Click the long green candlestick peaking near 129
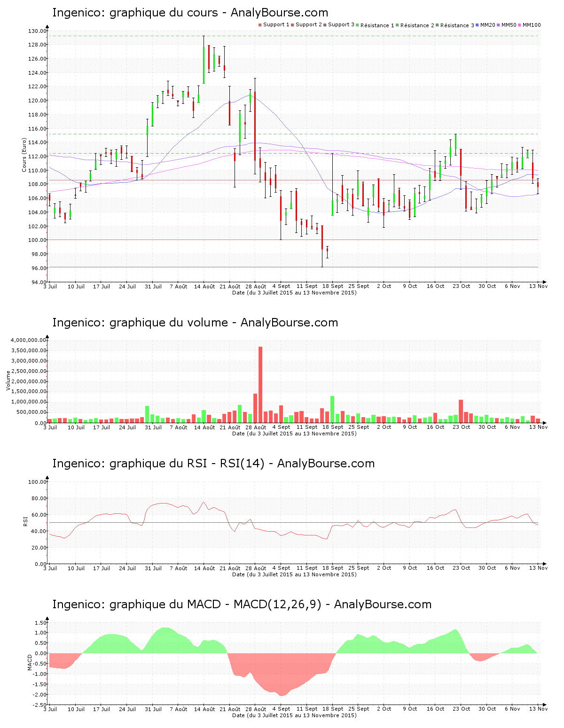564x728 pixels. [204, 60]
